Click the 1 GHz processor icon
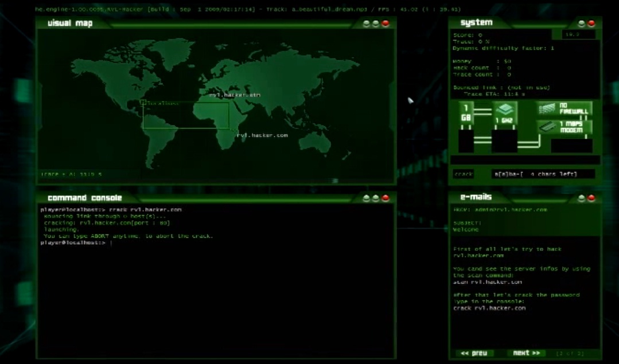Image resolution: width=619 pixels, height=364 pixels. click(504, 113)
